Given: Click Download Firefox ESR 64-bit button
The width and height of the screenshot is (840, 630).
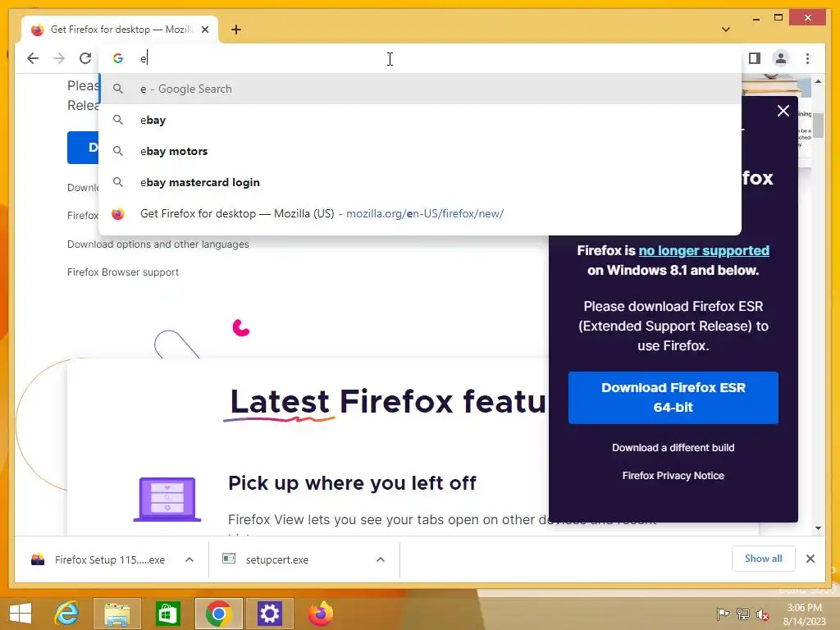Looking at the screenshot, I should pyautogui.click(x=673, y=398).
